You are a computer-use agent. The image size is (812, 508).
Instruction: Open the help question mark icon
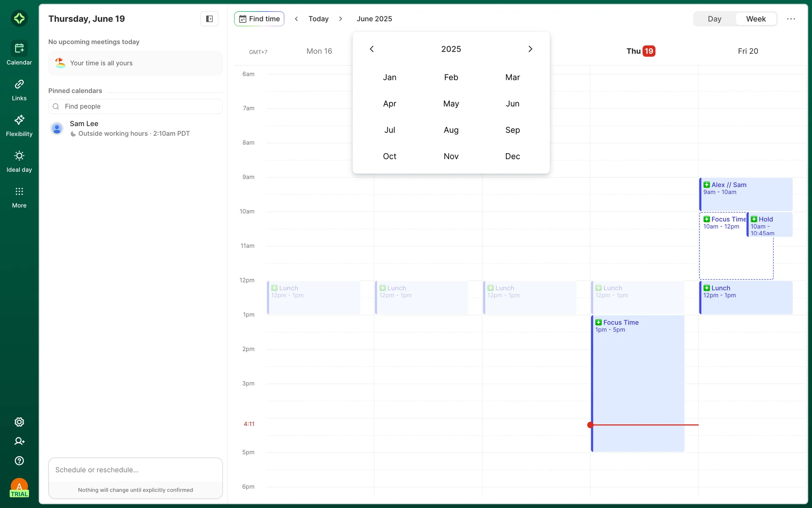[19, 461]
